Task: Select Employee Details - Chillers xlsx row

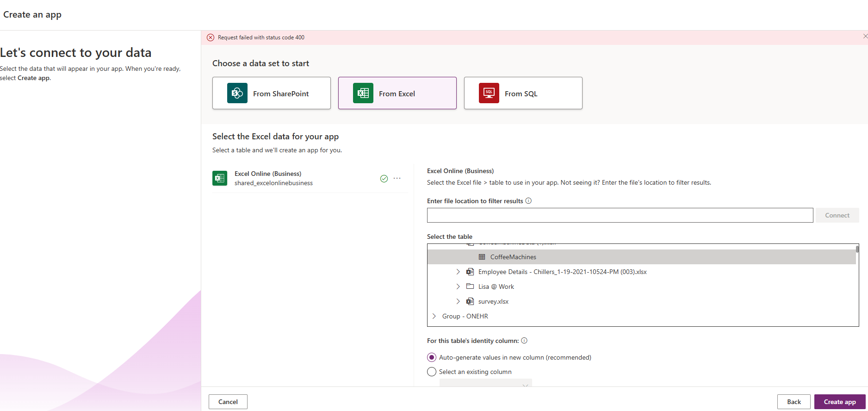Action: coord(641,272)
